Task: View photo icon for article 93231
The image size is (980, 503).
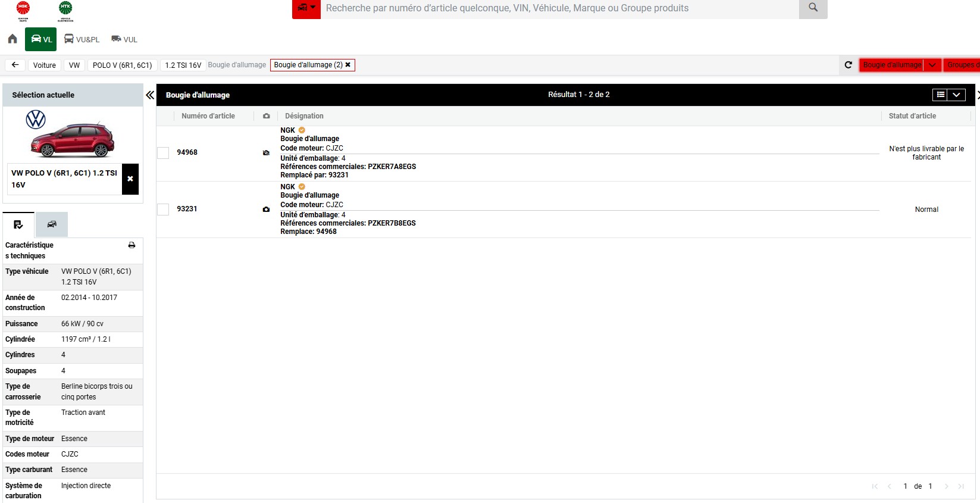Action: click(x=266, y=210)
